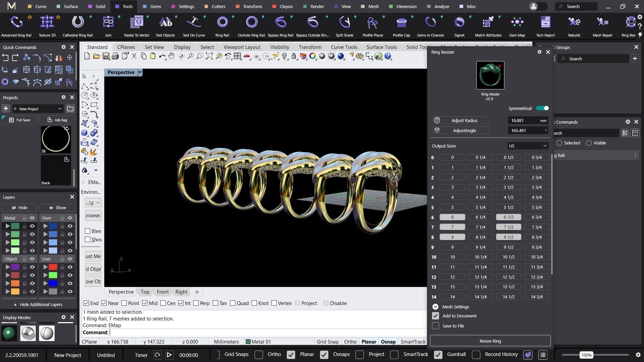This screenshot has height=362, width=644.
Task: Click the Rebuild tool icon
Action: [x=574, y=26]
